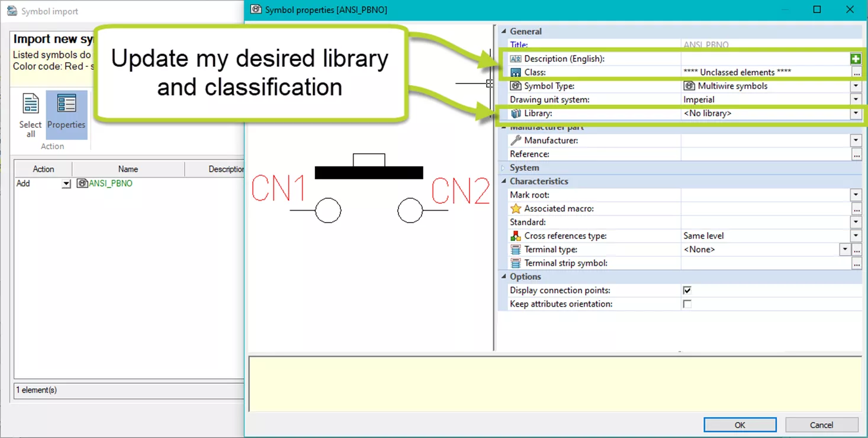The width and height of the screenshot is (868, 438).
Task: Select ANSI_PBNO row name text
Action: [111, 183]
